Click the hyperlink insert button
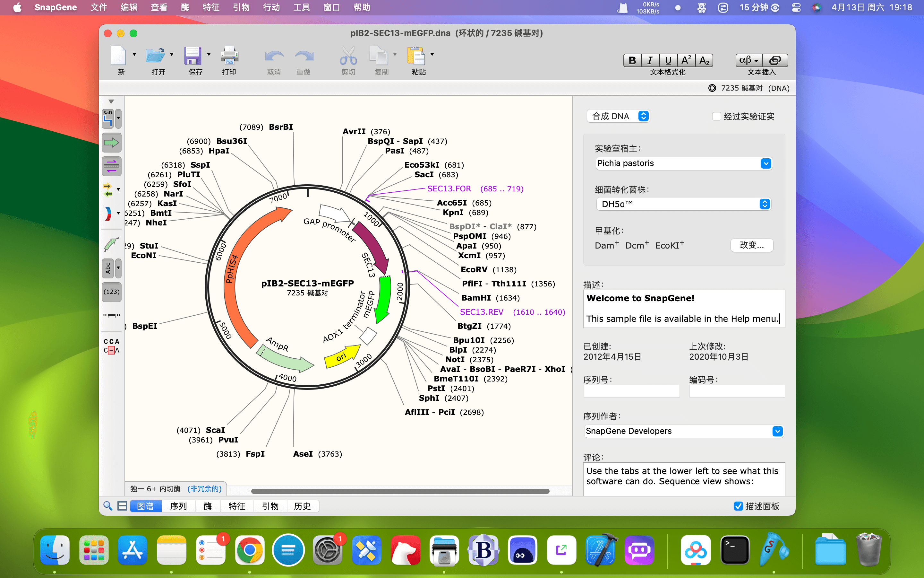The height and width of the screenshot is (578, 924). pyautogui.click(x=775, y=60)
